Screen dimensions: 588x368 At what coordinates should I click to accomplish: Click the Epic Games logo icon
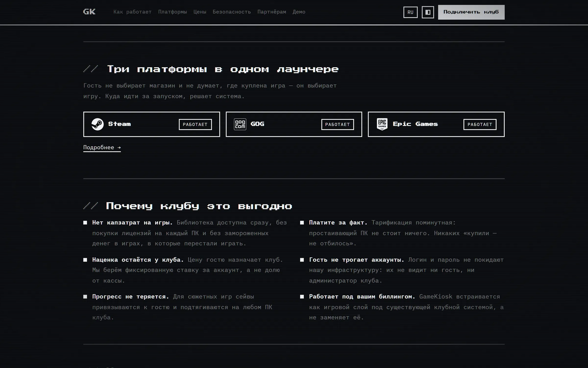(382, 124)
